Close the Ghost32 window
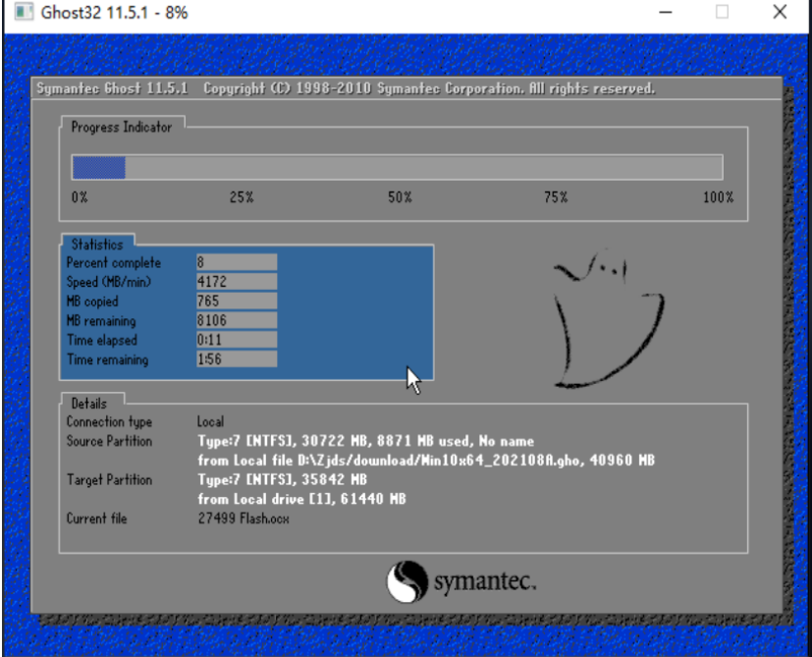 pyautogui.click(x=780, y=12)
